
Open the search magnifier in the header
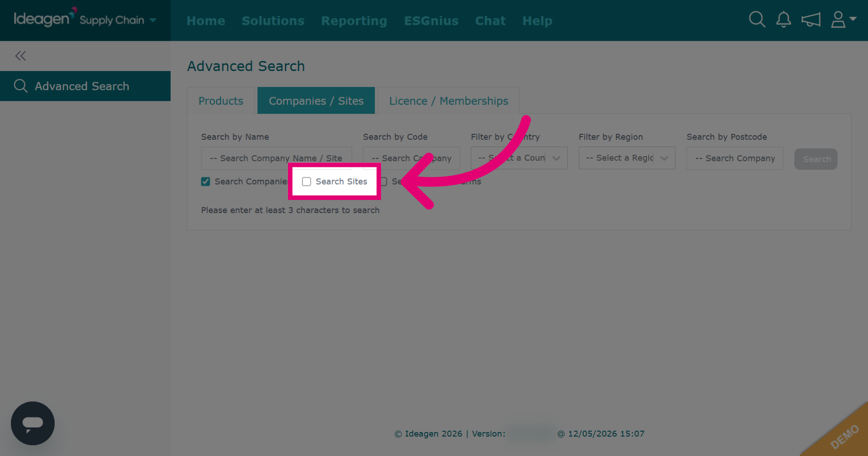click(757, 20)
